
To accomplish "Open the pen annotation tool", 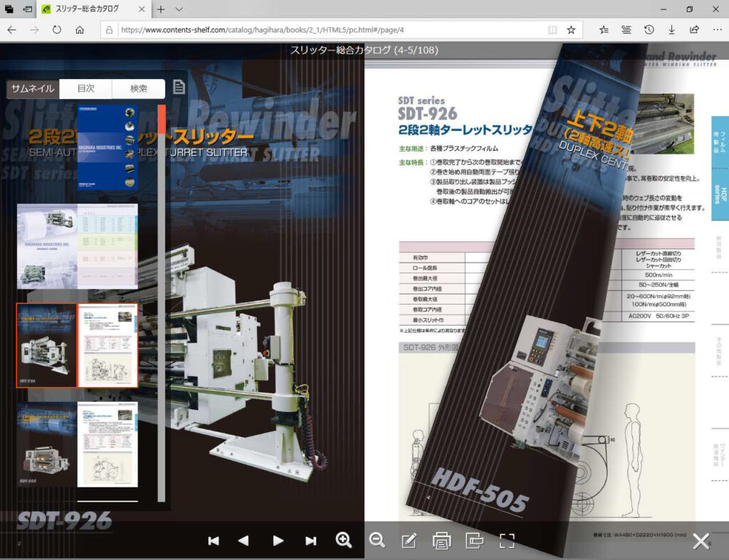I will click(x=409, y=541).
